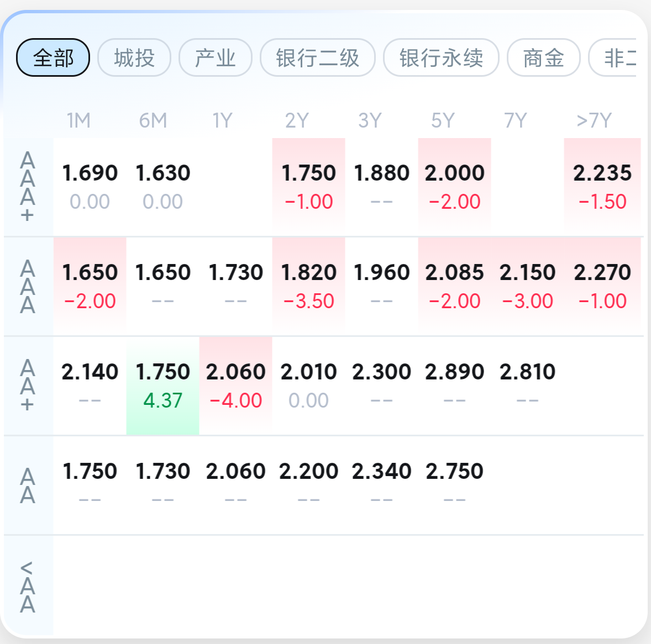Click the AAA 5Y cell 2.085
The width and height of the screenshot is (651, 644).
coord(454,286)
